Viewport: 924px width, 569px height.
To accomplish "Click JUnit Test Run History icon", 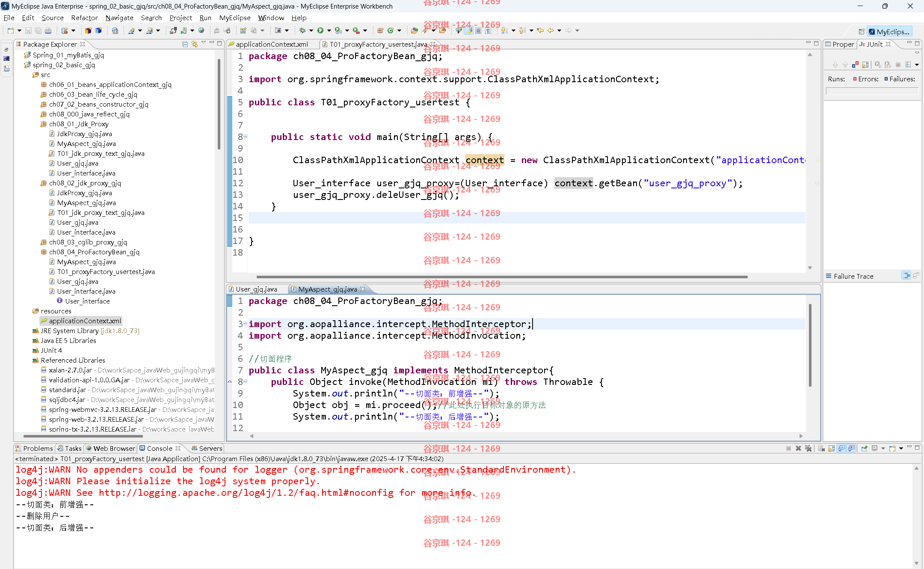I will coord(908,65).
